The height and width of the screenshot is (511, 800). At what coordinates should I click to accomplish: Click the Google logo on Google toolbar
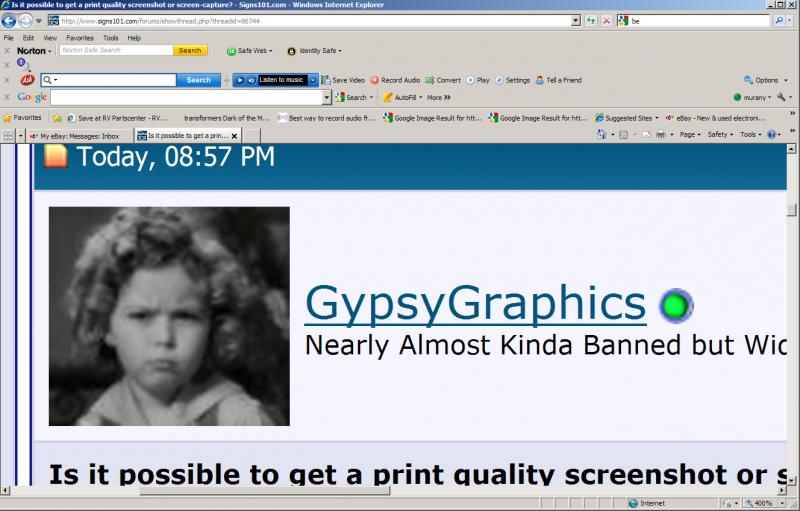pyautogui.click(x=32, y=97)
